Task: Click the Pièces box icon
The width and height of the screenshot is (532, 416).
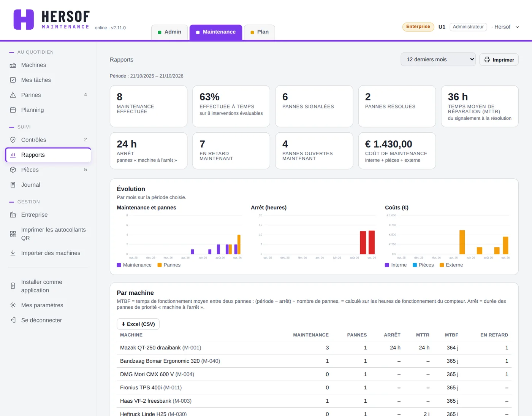Action: (13, 170)
